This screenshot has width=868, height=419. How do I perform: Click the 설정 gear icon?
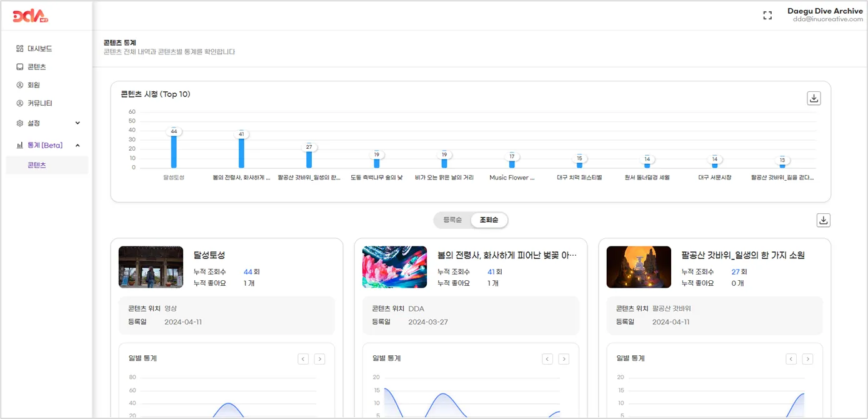19,123
